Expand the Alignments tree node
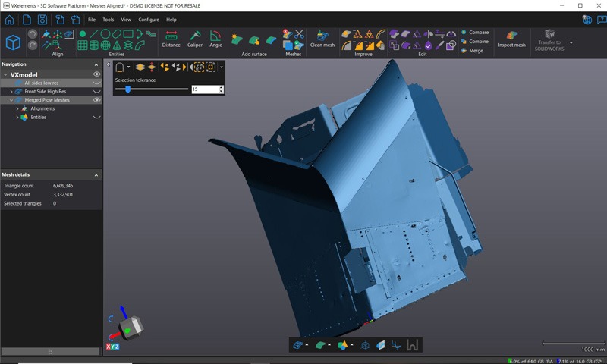The height and width of the screenshot is (364, 607). pyautogui.click(x=17, y=108)
